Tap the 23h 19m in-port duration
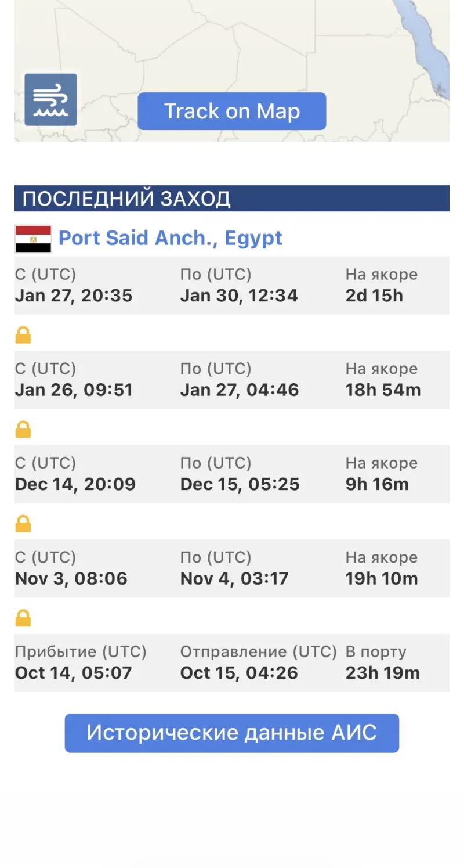The image size is (464, 868). pos(382,673)
